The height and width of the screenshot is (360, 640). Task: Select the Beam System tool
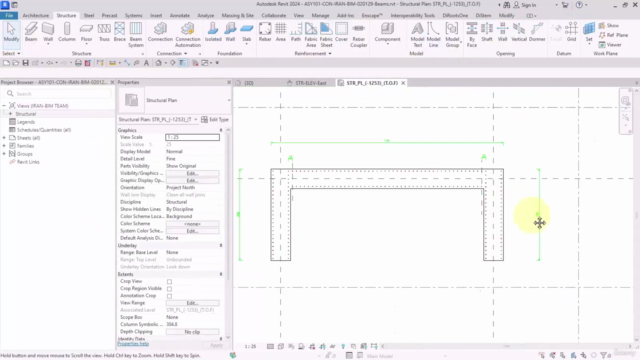(136, 34)
